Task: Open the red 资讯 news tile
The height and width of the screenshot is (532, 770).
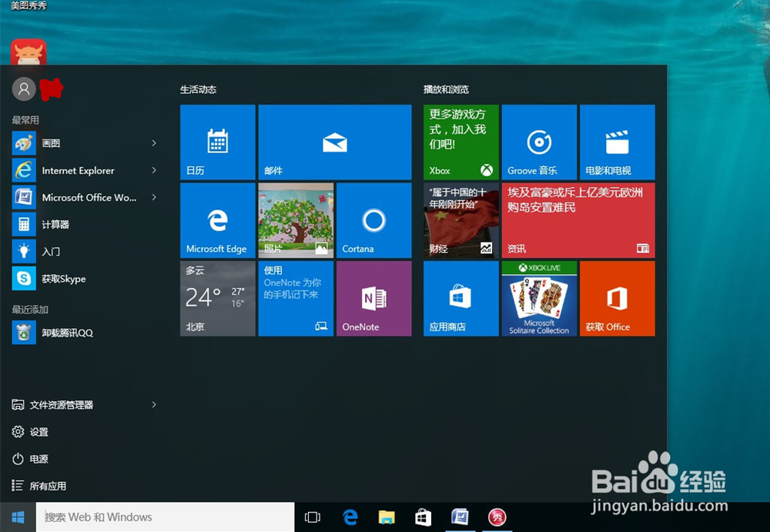Action: 578,220
